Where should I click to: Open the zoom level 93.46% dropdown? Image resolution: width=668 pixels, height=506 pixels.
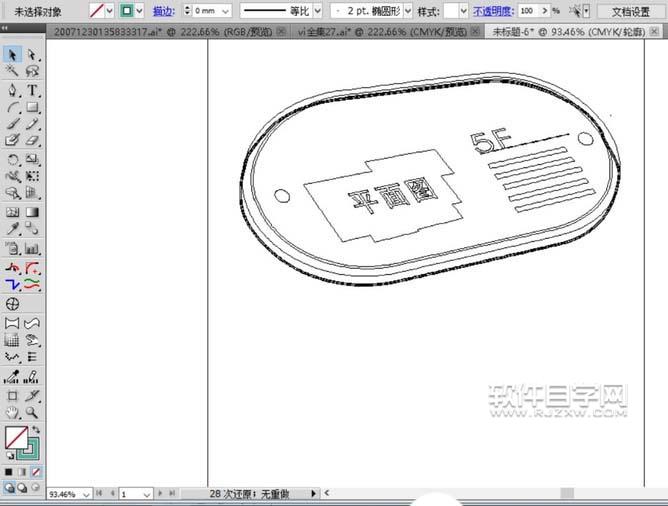(86, 494)
